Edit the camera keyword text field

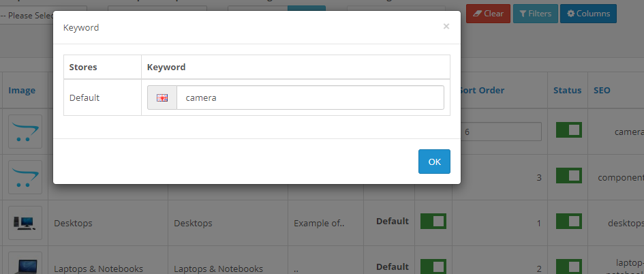(x=310, y=97)
